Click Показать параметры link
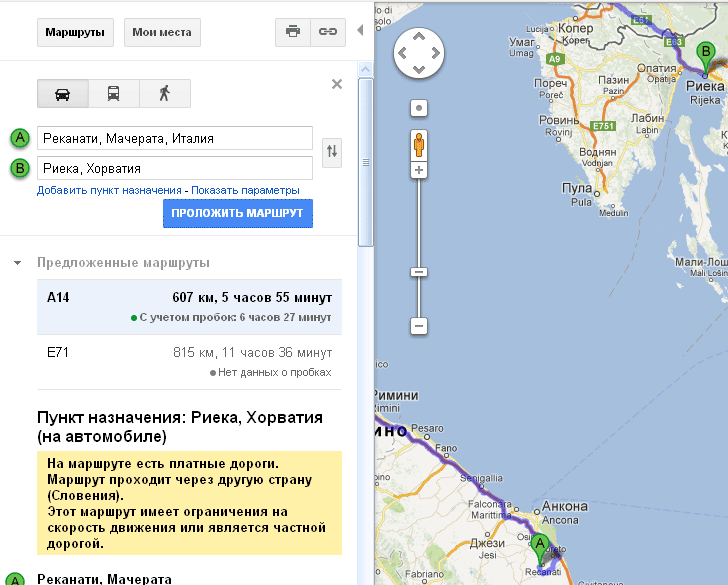 pyautogui.click(x=245, y=190)
